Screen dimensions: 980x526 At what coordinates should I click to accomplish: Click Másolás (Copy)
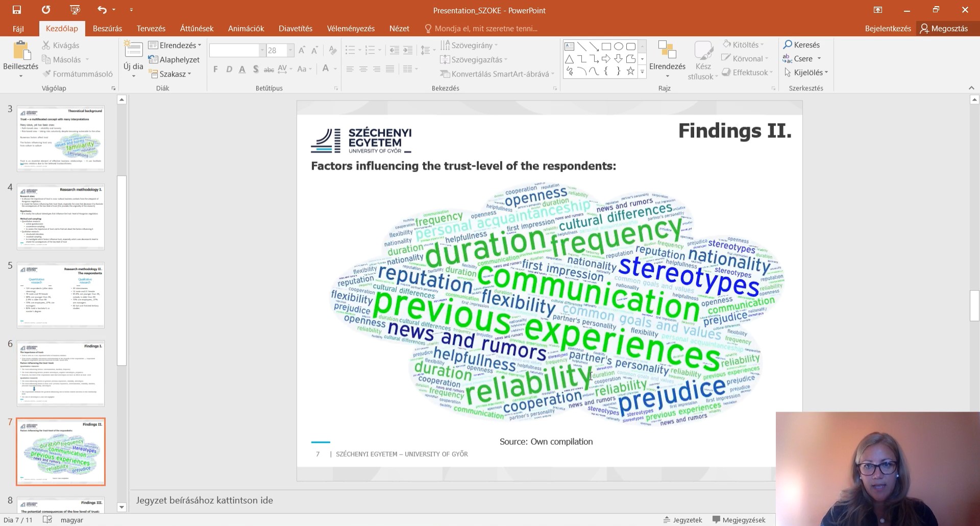pyautogui.click(x=61, y=60)
